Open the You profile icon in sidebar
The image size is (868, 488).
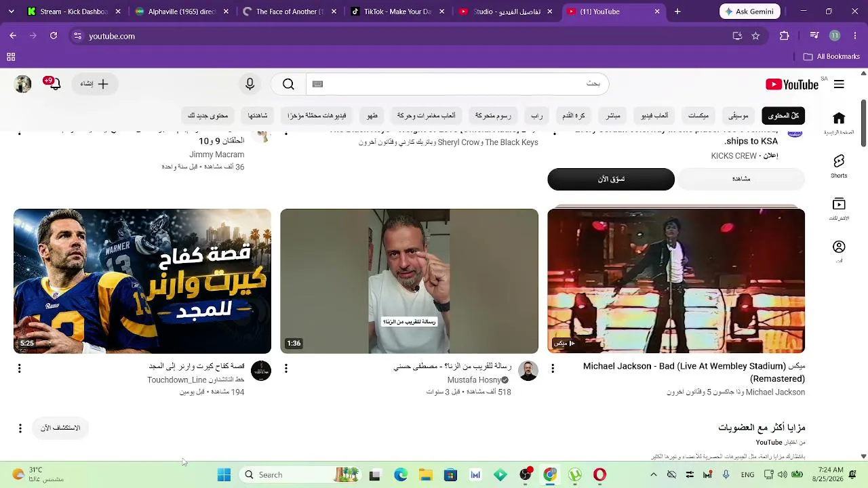click(x=839, y=251)
